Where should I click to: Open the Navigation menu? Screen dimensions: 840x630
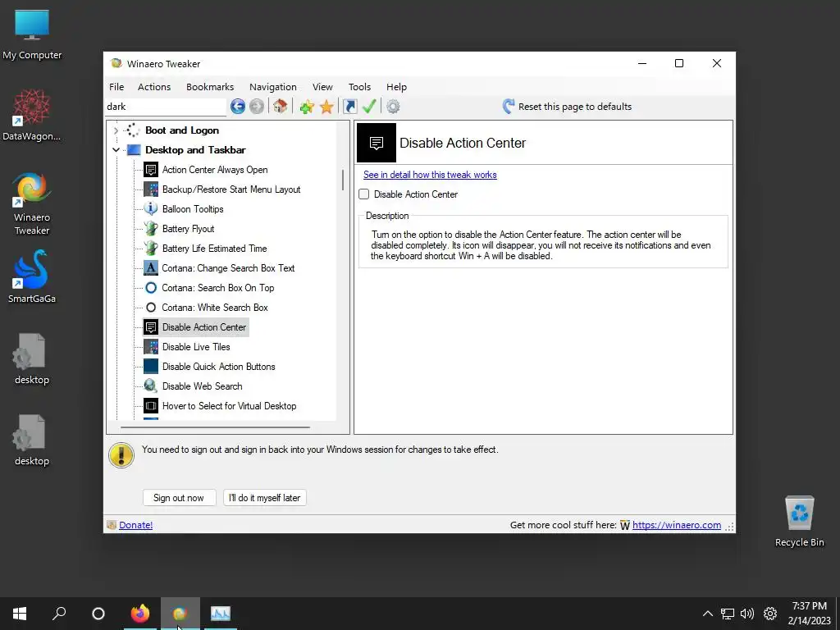(272, 87)
